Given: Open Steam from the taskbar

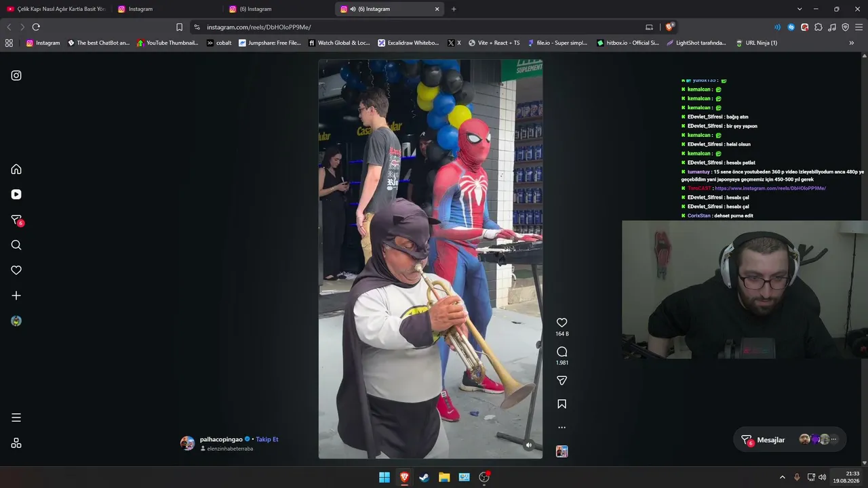Looking at the screenshot, I should 424,477.
